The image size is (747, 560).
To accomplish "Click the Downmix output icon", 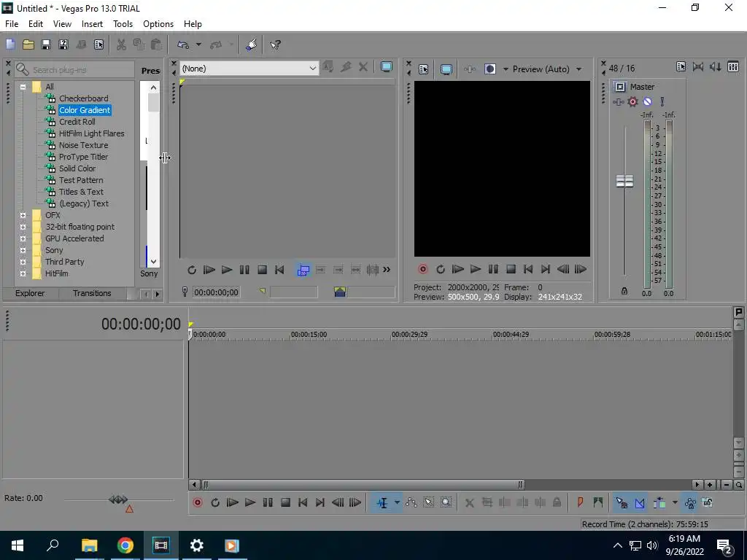I will [x=698, y=67].
